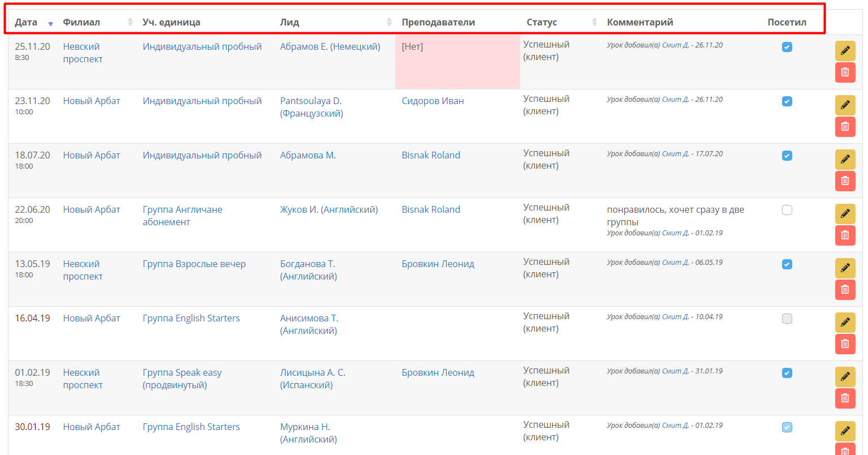
Task: Open teacher Сидоров Иван profile link
Action: click(433, 101)
